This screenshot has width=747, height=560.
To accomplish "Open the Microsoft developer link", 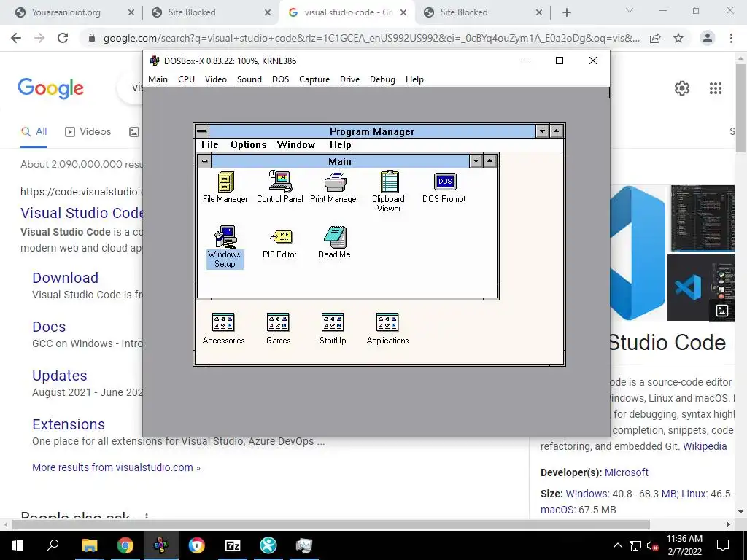I will pos(627,472).
